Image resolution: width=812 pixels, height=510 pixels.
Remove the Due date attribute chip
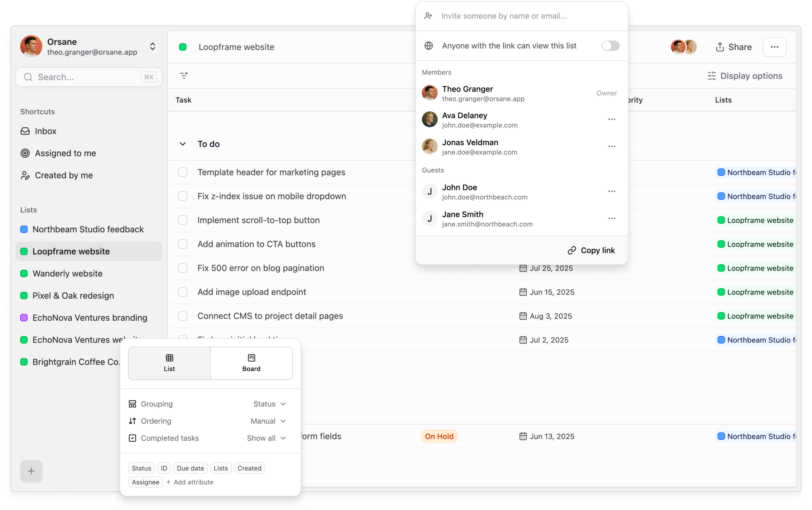tap(190, 468)
